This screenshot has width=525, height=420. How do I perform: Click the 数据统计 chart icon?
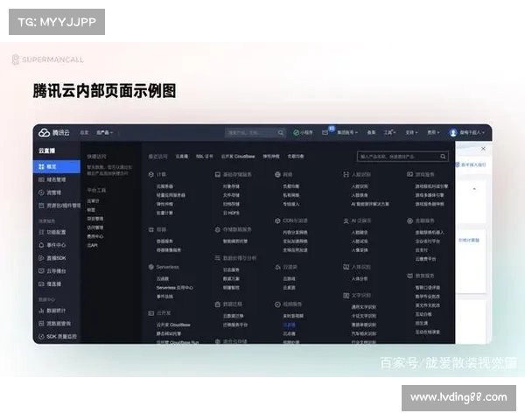click(x=41, y=311)
